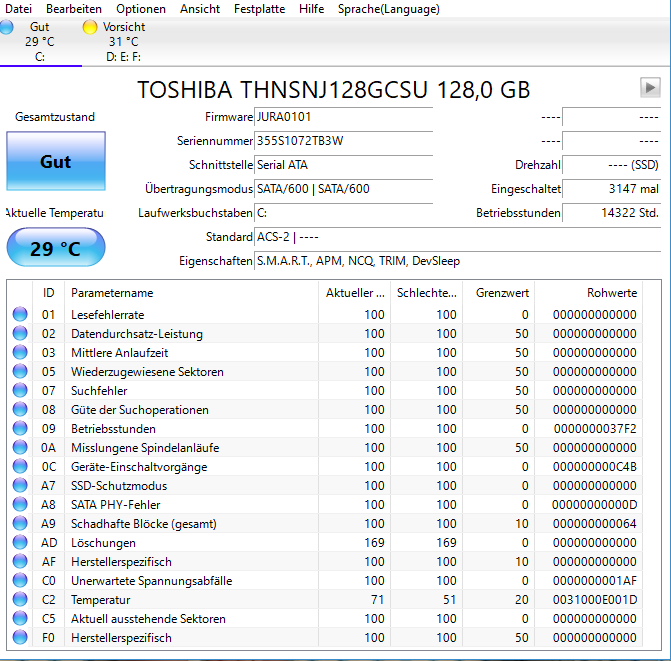Click raw value 0031000E001D
671x661 pixels.
(595, 600)
